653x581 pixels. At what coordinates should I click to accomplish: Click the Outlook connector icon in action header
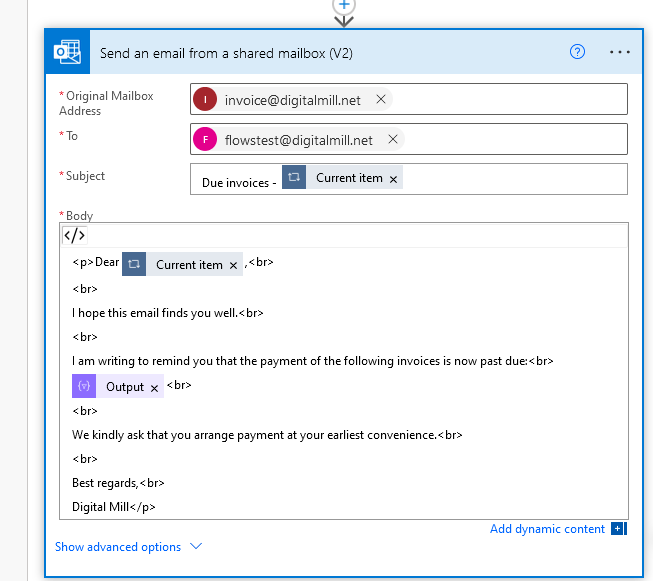67,52
